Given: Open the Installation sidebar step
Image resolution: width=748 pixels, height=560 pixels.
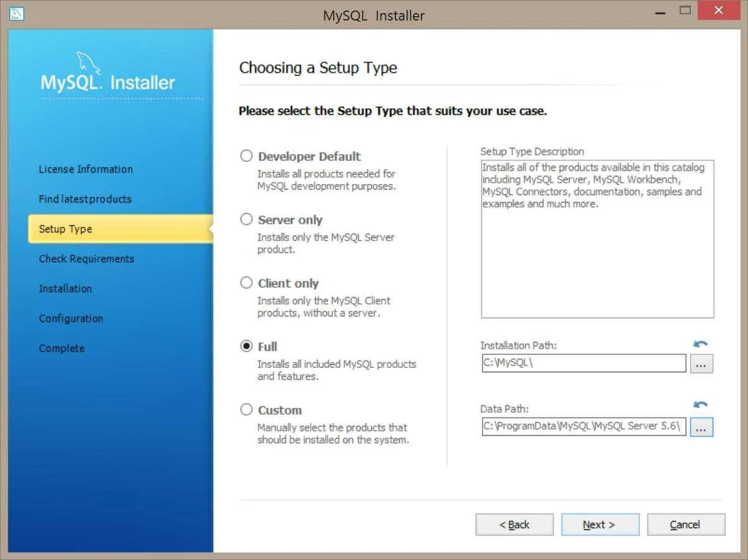Looking at the screenshot, I should point(65,288).
